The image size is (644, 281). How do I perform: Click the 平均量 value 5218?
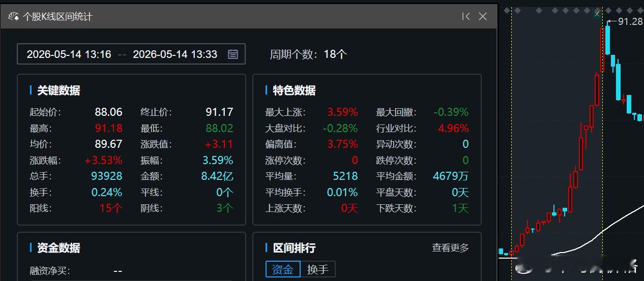coord(345,176)
